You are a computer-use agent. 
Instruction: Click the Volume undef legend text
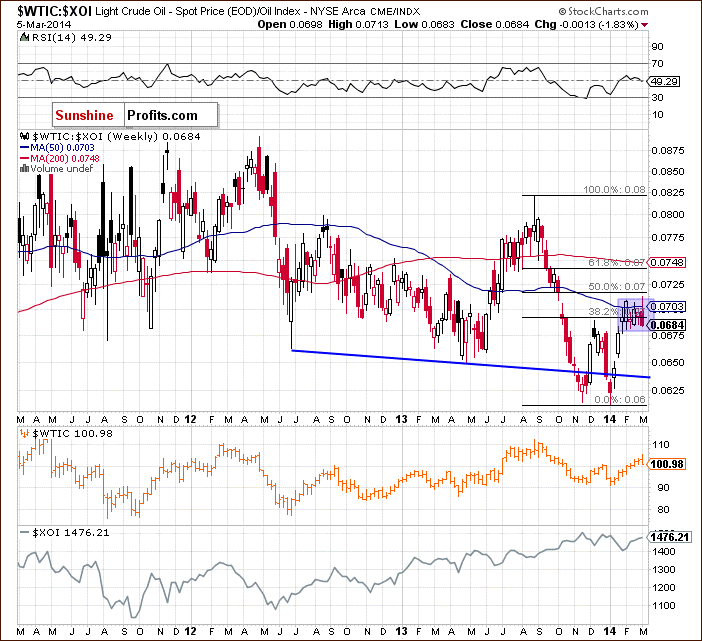[x=62, y=169]
